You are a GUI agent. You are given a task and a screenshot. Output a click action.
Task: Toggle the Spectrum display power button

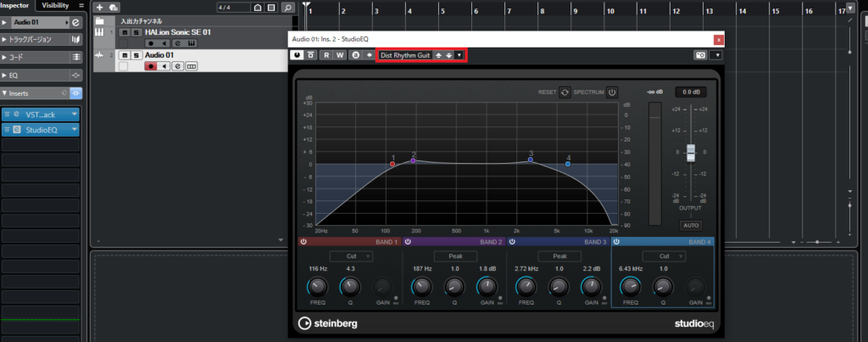pyautogui.click(x=612, y=93)
